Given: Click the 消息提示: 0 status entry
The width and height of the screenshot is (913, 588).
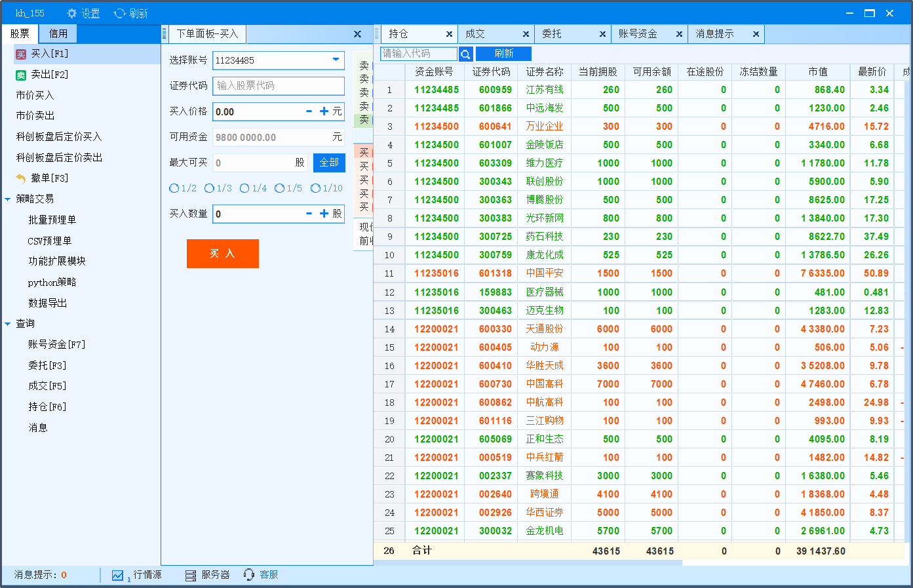Looking at the screenshot, I should point(41,575).
